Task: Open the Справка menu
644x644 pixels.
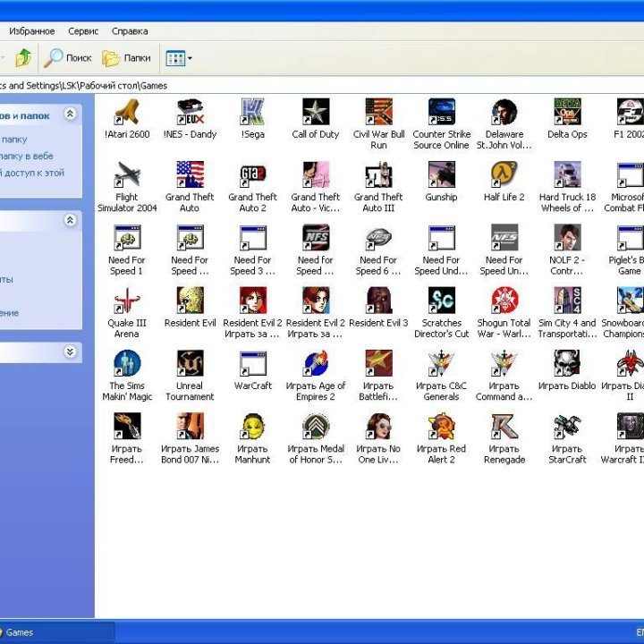Action: pos(130,31)
